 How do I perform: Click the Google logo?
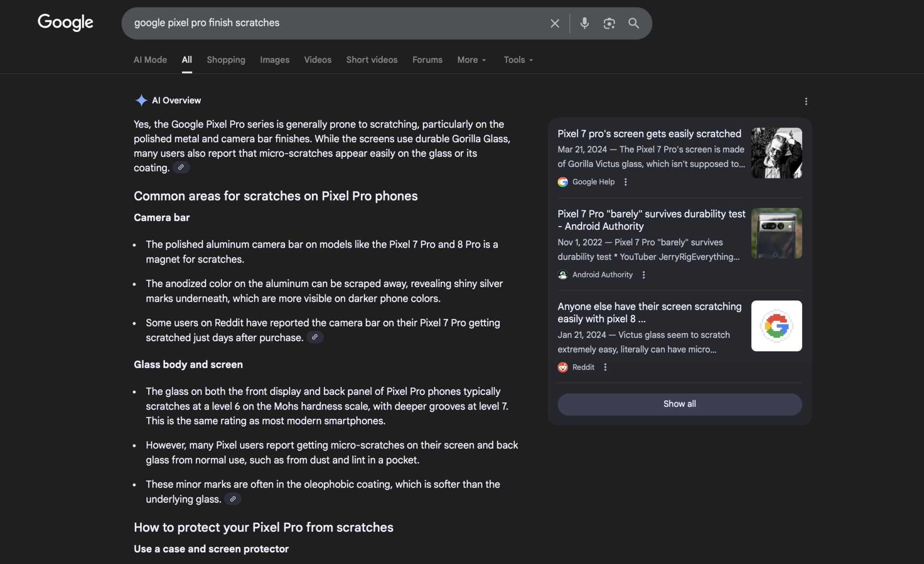tap(65, 22)
